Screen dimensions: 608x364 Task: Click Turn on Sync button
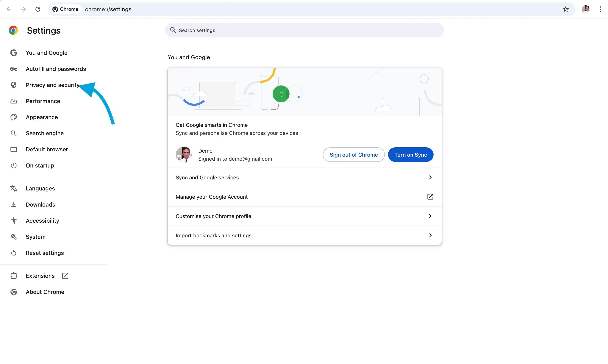pyautogui.click(x=410, y=155)
